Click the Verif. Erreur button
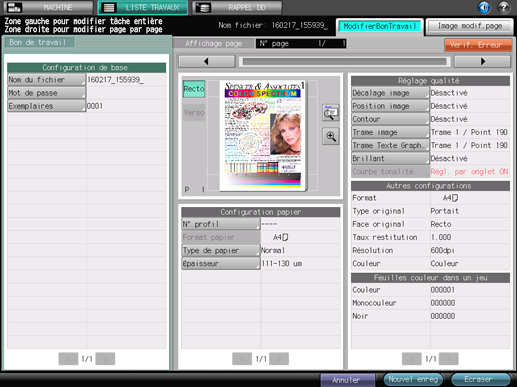 click(x=478, y=45)
